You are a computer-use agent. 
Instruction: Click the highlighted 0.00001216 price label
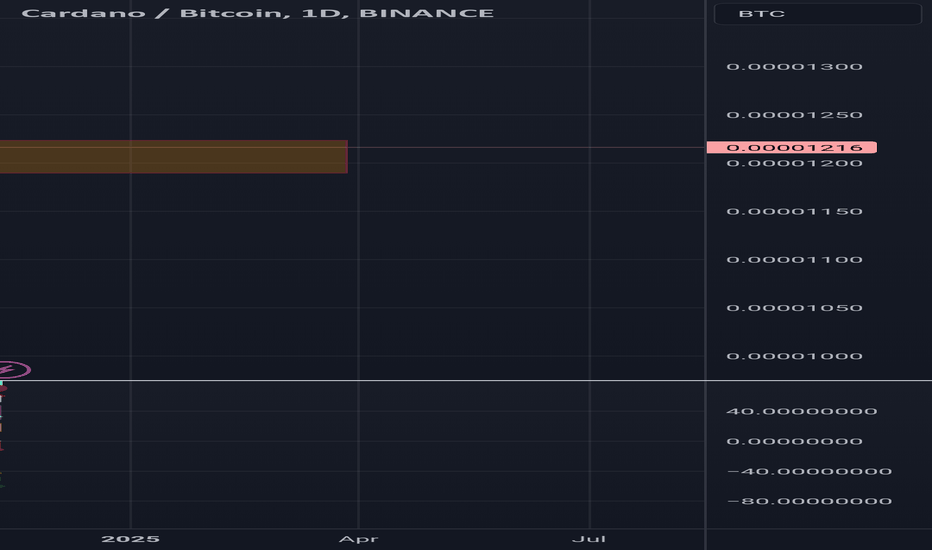pos(792,147)
